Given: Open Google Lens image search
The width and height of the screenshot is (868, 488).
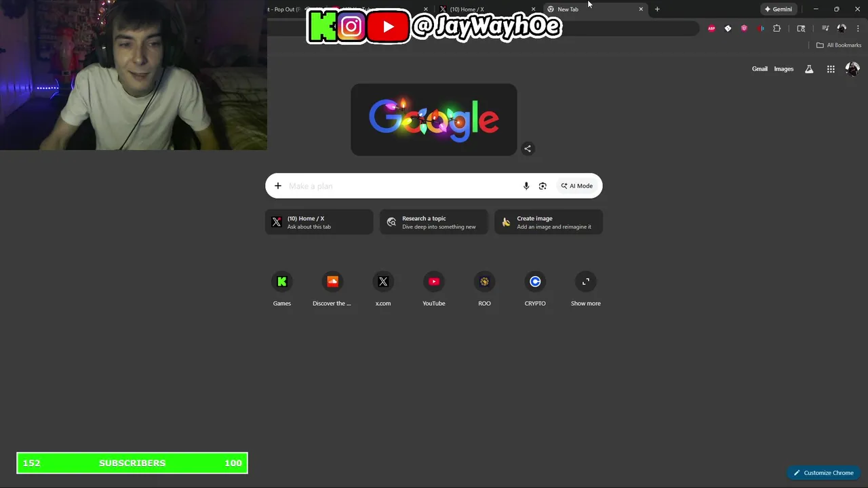Looking at the screenshot, I should coord(542,186).
